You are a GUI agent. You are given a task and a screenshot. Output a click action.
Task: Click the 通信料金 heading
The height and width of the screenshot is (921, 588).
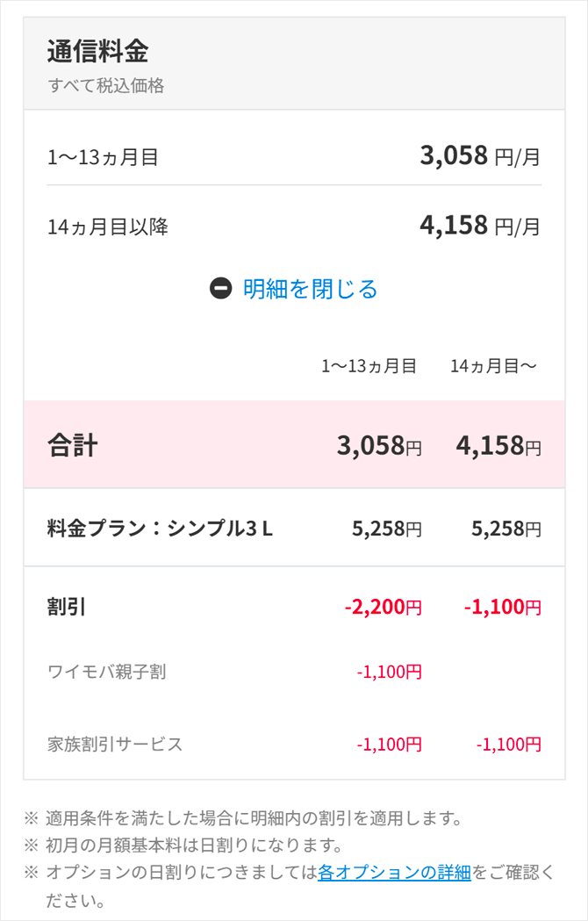click(97, 51)
